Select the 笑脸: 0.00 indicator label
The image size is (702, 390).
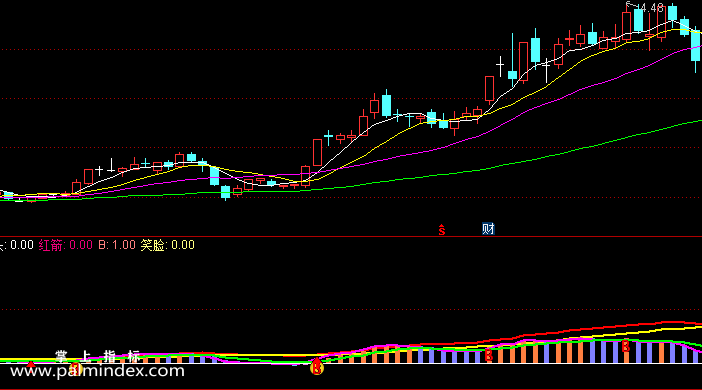click(167, 245)
